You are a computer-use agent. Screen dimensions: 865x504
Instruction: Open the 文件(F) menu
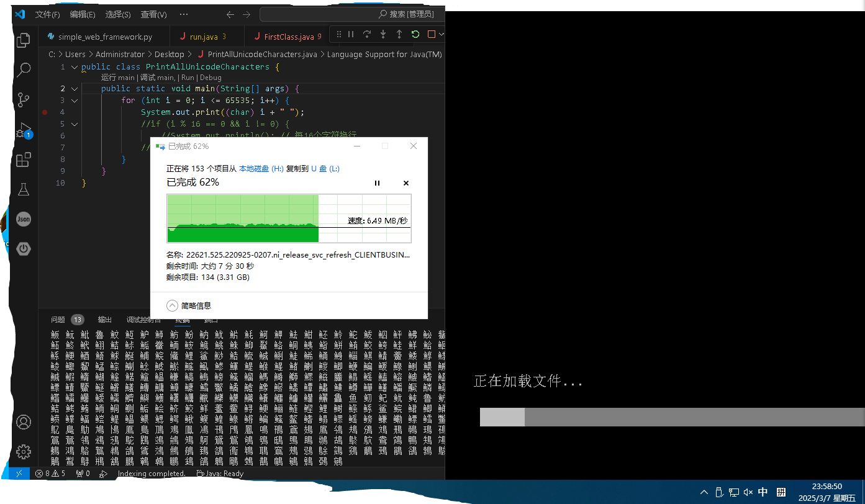(x=47, y=14)
